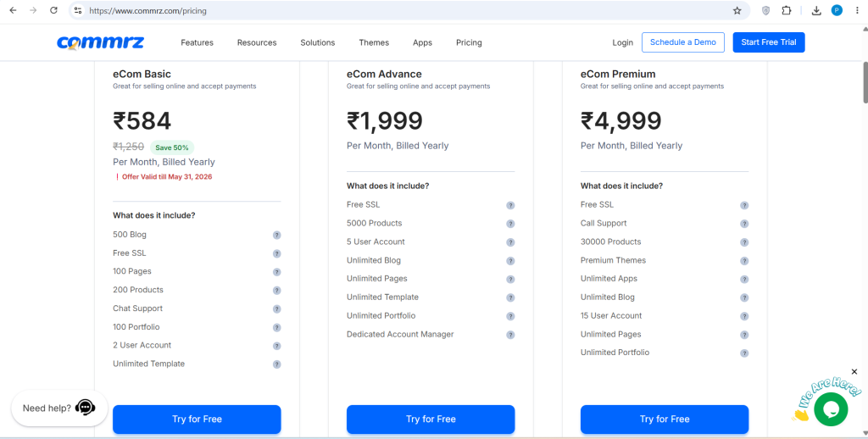This screenshot has height=439, width=868.
Task: Click the eCom Basic plan heading
Action: click(142, 75)
